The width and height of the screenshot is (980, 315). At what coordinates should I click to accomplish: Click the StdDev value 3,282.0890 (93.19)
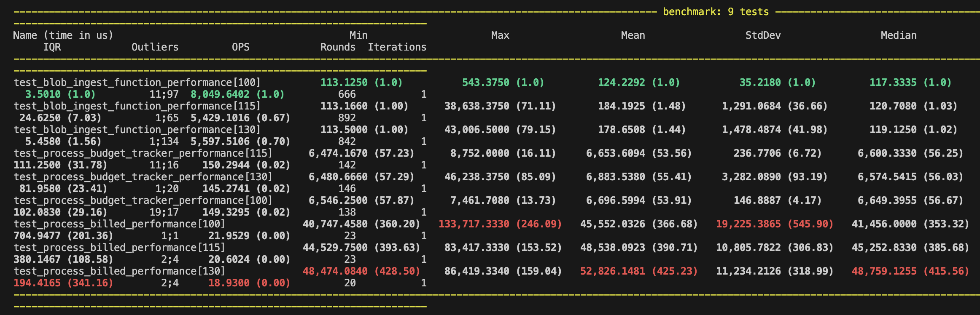pos(775,177)
